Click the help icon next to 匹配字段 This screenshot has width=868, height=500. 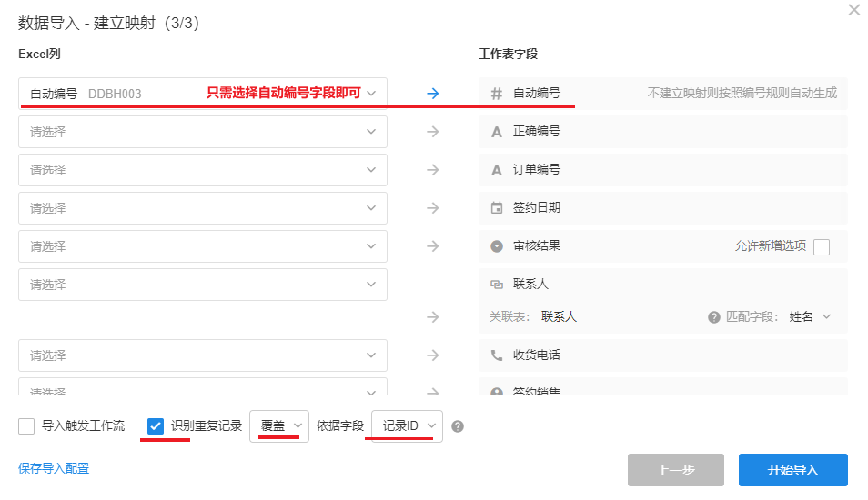[714, 317]
